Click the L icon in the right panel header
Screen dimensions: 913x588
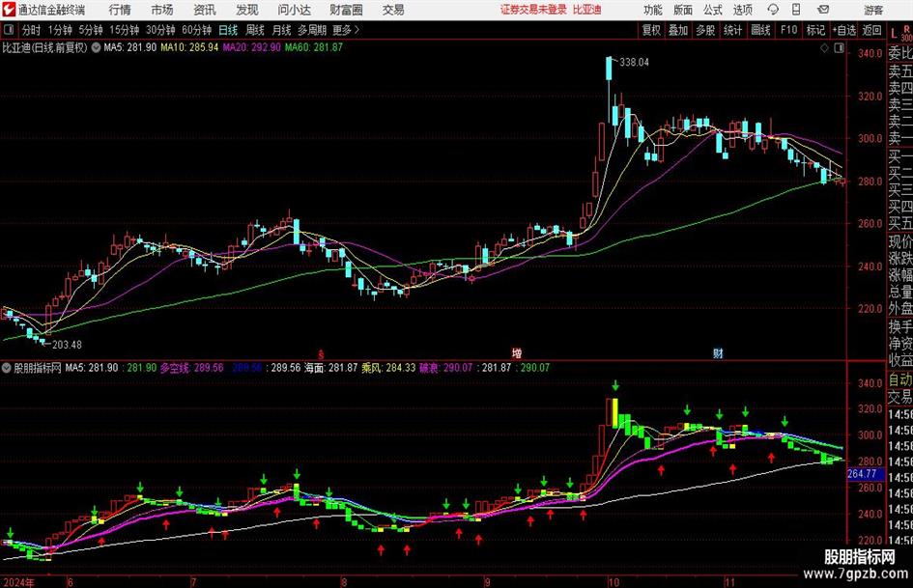(x=894, y=33)
